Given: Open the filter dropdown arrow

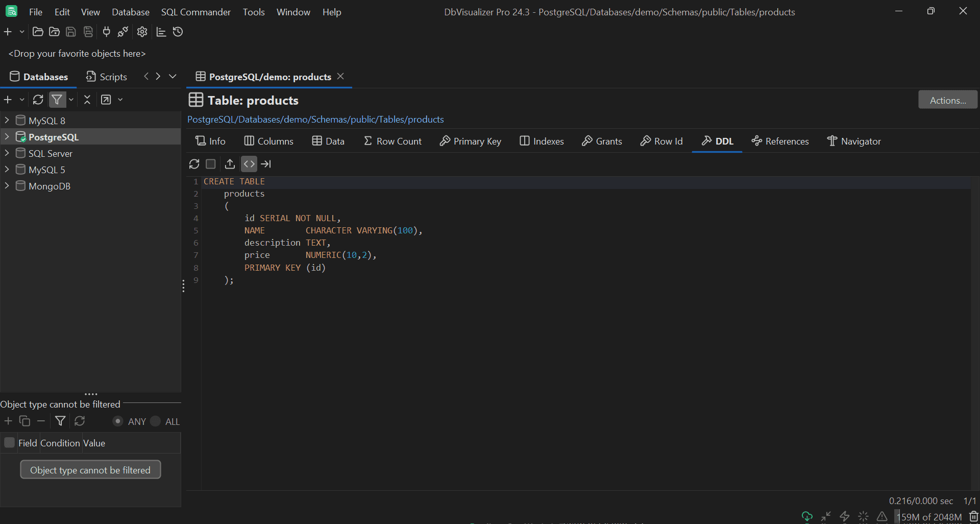Looking at the screenshot, I should pos(70,100).
